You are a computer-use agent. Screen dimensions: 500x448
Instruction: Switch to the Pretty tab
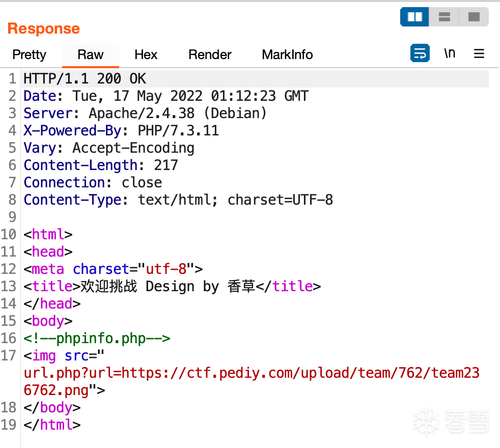point(29,54)
